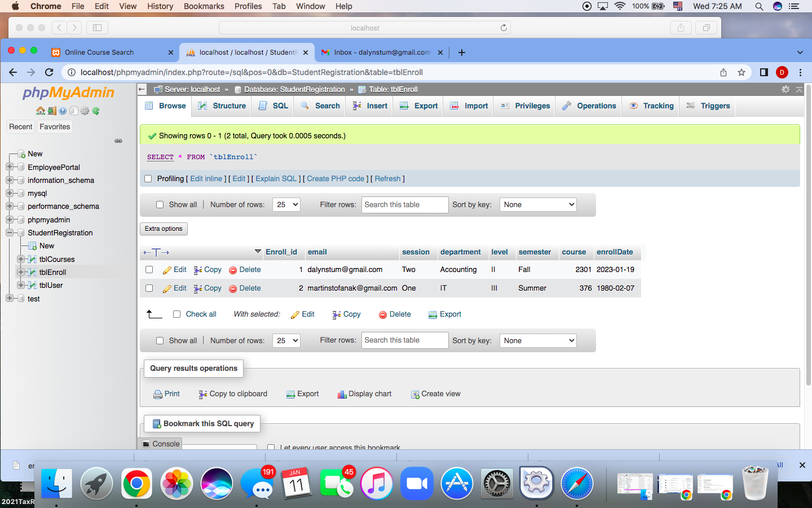Click inside the Filter rows search field
The width and height of the screenshot is (812, 508).
[405, 204]
